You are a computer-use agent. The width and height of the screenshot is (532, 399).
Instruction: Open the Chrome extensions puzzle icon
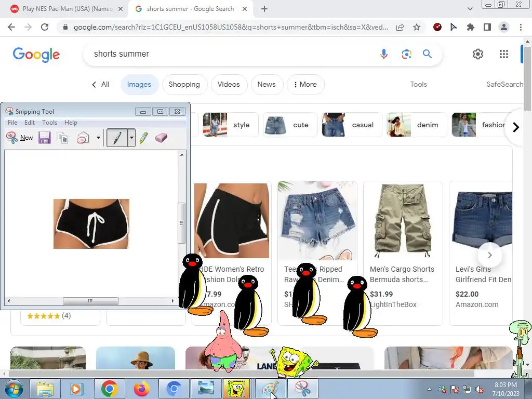(x=470, y=27)
